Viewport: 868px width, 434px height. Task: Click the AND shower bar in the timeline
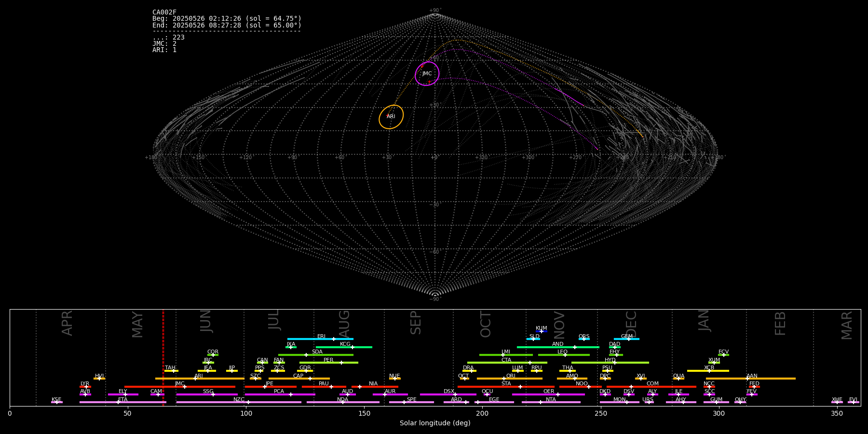(558, 347)
